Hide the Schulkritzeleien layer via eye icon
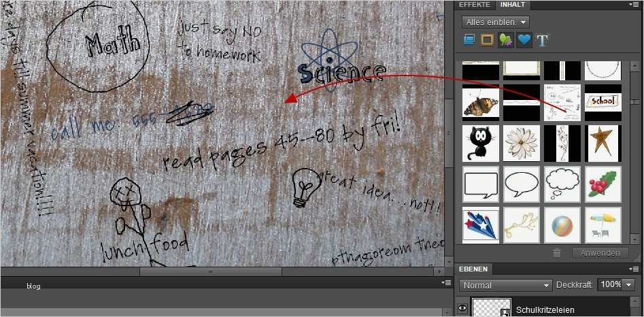 [462, 308]
